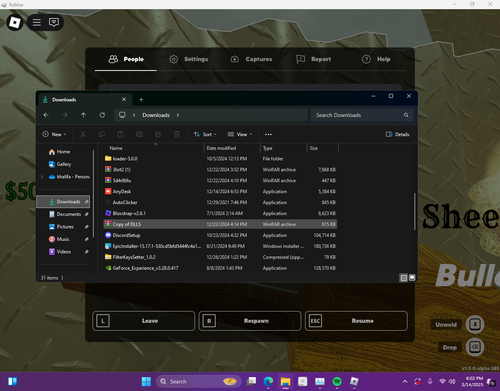Select Music in navigation pane
This screenshot has width=500, height=391.
pos(59,239)
